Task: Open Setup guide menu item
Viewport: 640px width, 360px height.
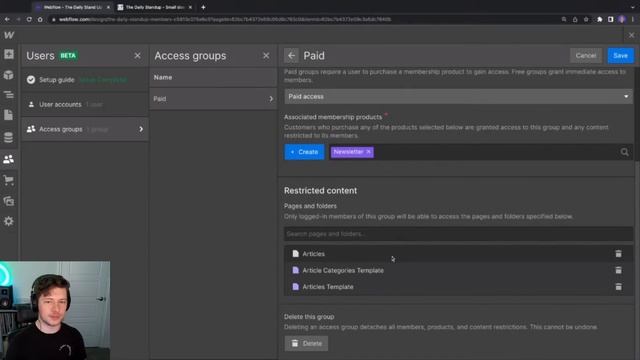Action: point(85,80)
